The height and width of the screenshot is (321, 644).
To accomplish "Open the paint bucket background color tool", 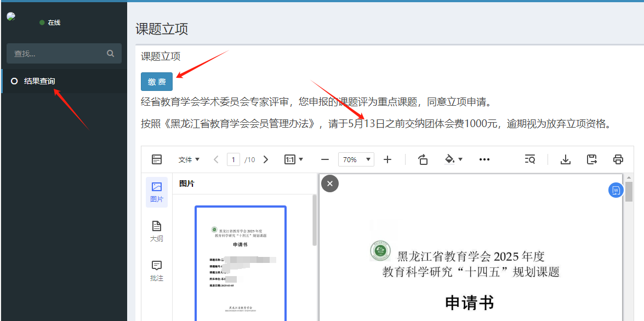I will click(x=454, y=159).
